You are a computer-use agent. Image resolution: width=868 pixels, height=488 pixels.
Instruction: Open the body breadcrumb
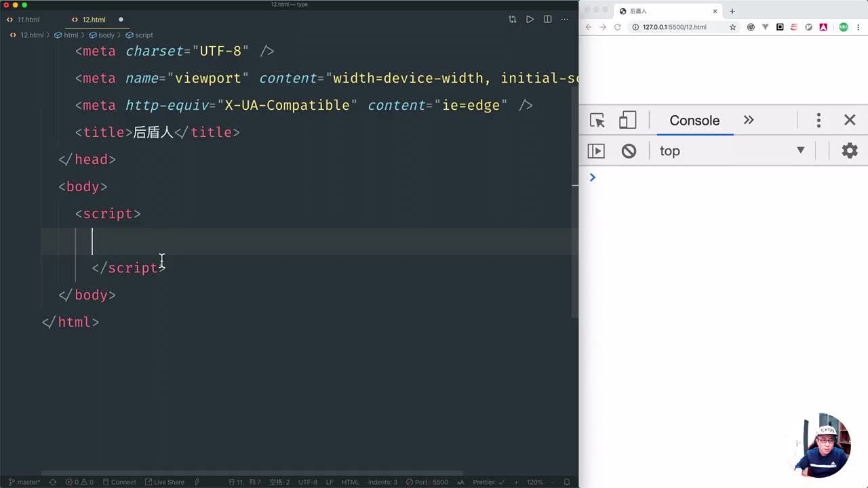click(102, 35)
